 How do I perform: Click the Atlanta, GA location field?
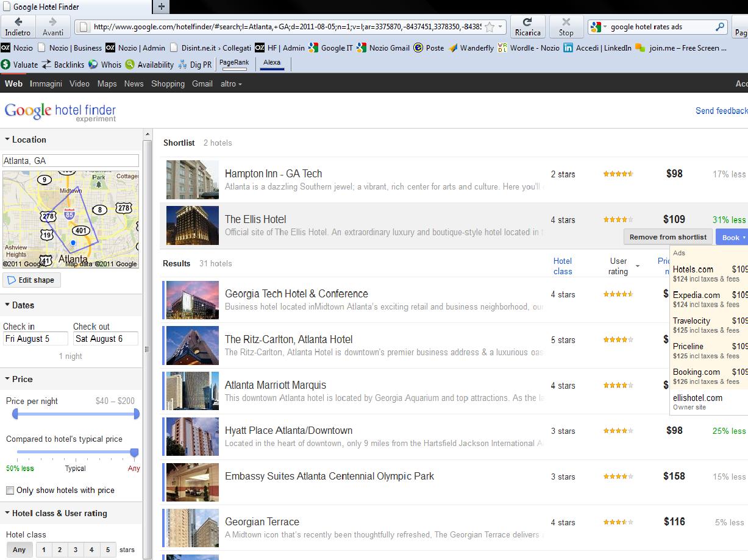tap(71, 161)
